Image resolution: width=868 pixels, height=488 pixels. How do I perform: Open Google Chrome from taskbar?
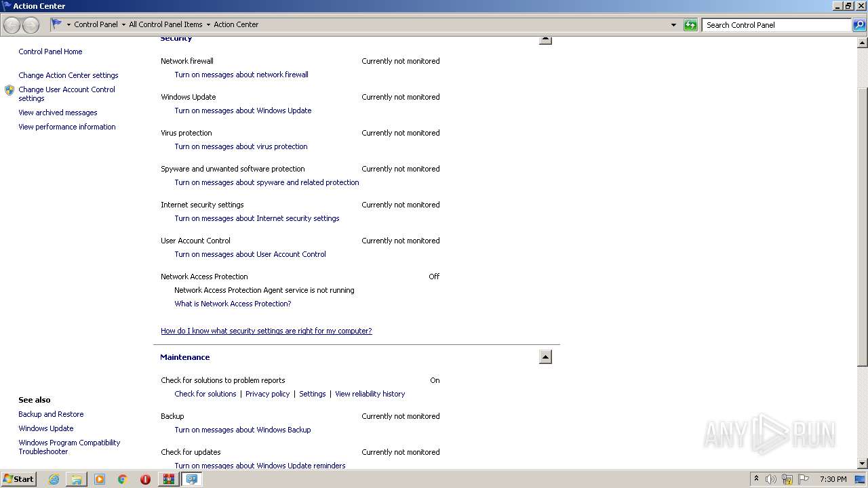[x=122, y=479]
